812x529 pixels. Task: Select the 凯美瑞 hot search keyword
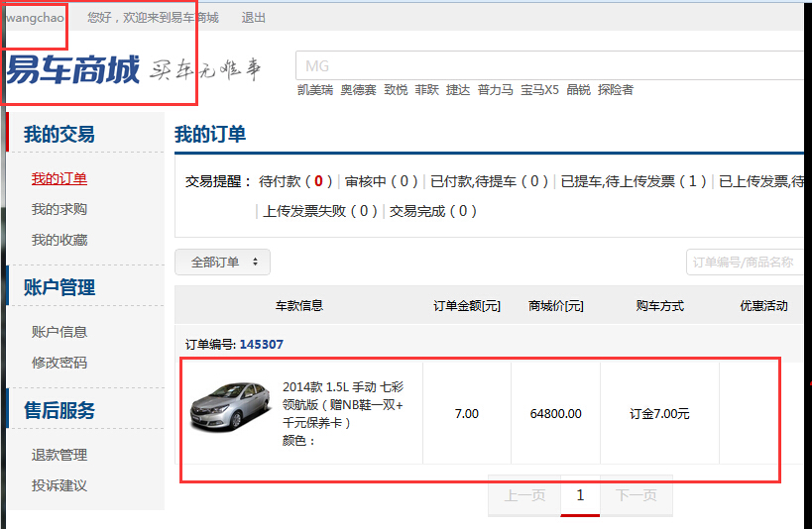(x=315, y=90)
